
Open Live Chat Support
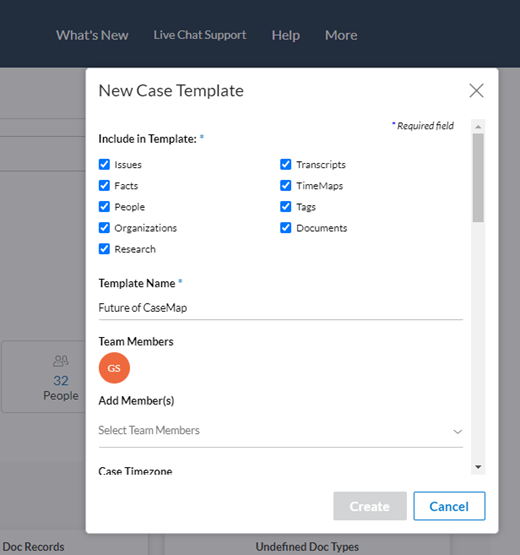coord(200,35)
